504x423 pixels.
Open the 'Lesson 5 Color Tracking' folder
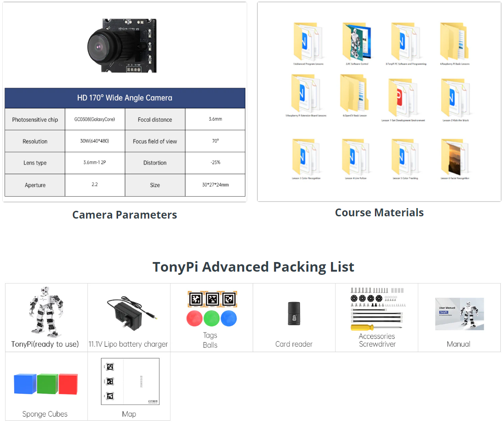[x=406, y=157]
